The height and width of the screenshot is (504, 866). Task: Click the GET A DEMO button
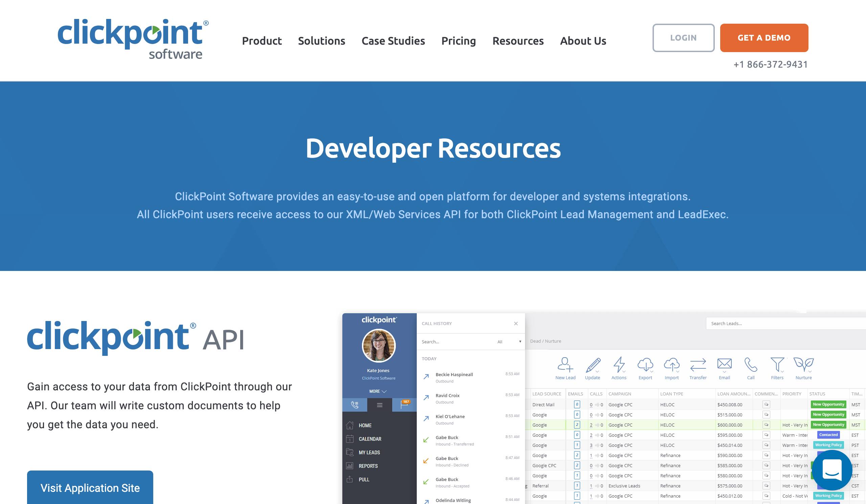(x=764, y=38)
